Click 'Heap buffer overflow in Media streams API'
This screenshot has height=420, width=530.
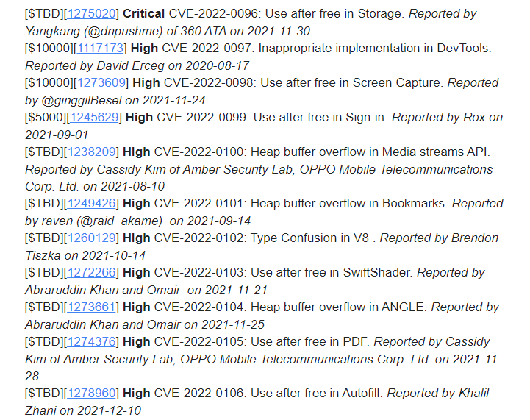(369, 152)
